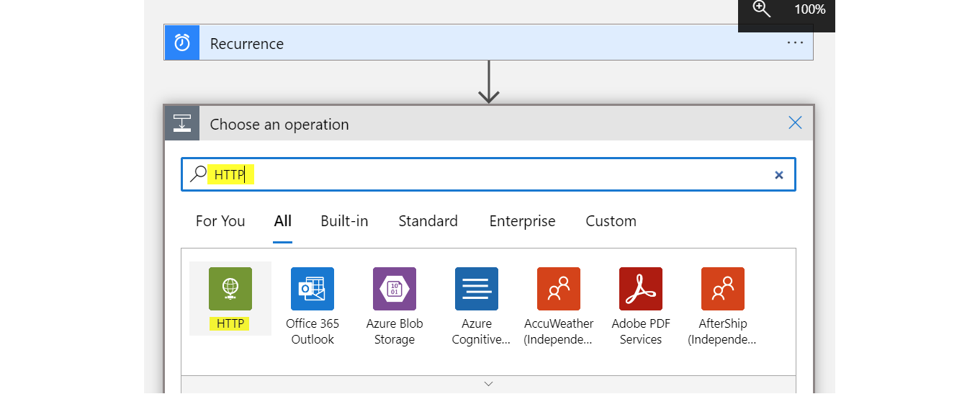Click the Recurrence alarm clock icon
The height and width of the screenshot is (412, 980).
[183, 43]
